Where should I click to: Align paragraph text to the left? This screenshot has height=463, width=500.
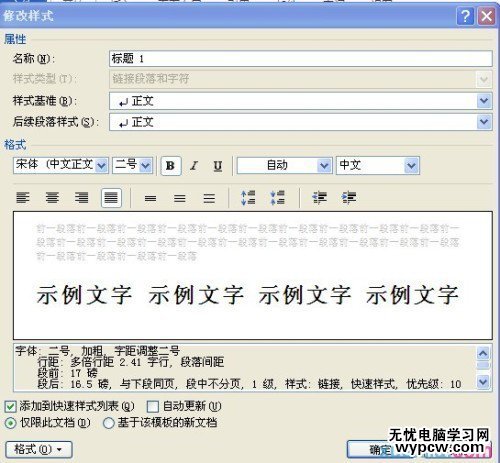pyautogui.click(x=23, y=198)
